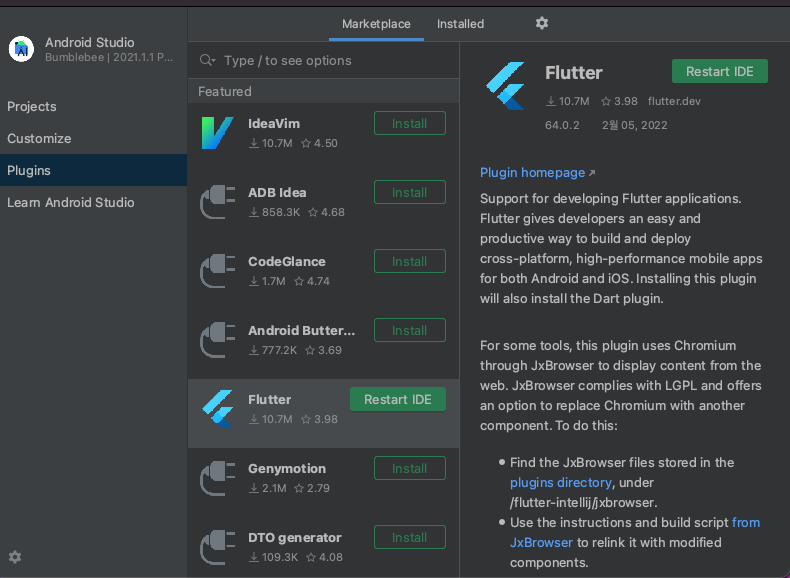
Task: Install the CodeGlance plugin
Action: 410,262
